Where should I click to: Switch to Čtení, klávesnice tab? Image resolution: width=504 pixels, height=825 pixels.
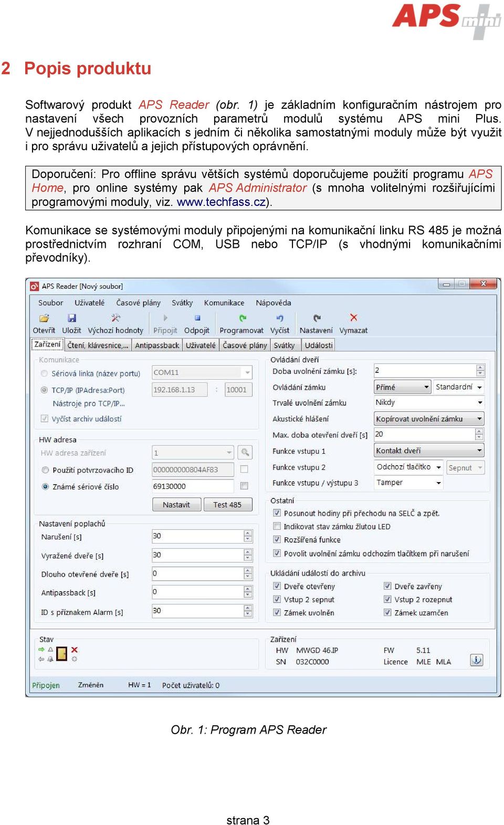[x=98, y=345]
